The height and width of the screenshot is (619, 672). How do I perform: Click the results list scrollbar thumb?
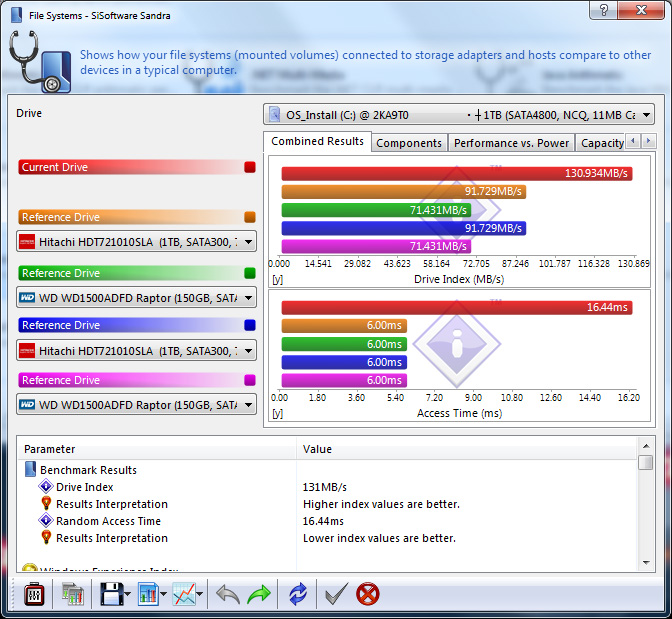tap(646, 463)
